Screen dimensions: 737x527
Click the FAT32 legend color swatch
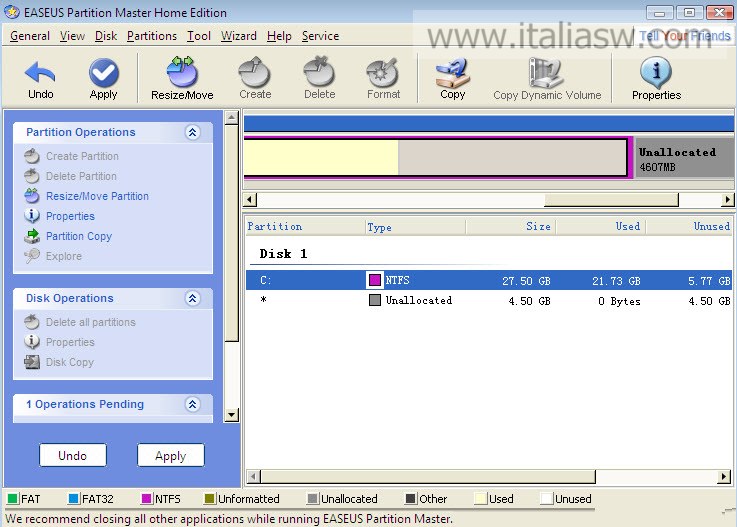(73, 499)
